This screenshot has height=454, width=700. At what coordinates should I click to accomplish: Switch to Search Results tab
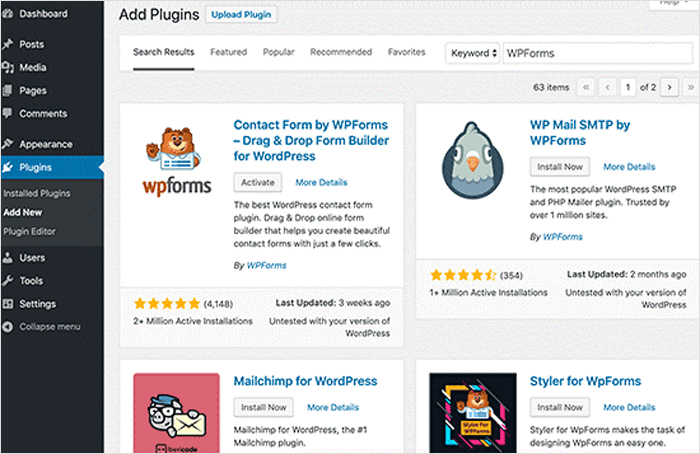point(164,52)
